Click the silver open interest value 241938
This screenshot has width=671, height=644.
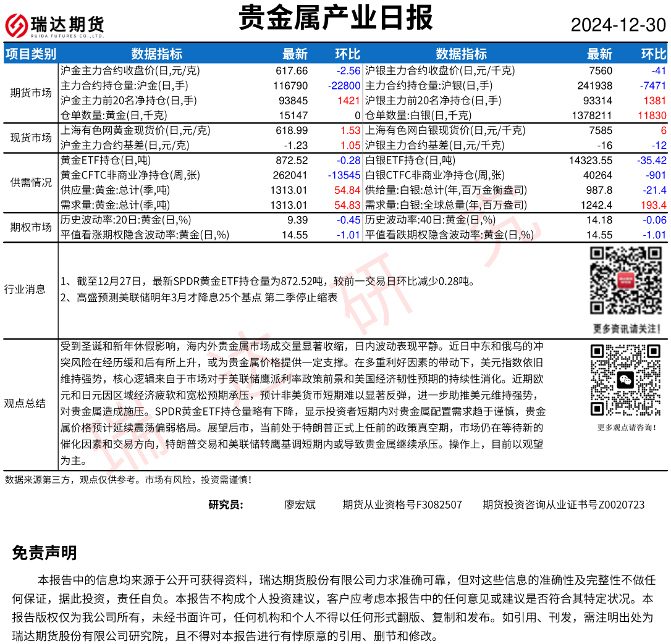click(x=595, y=86)
